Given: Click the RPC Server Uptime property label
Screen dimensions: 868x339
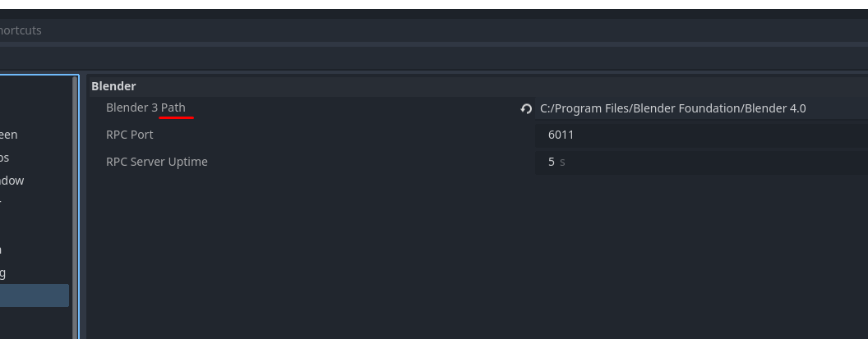Looking at the screenshot, I should pyautogui.click(x=157, y=162).
